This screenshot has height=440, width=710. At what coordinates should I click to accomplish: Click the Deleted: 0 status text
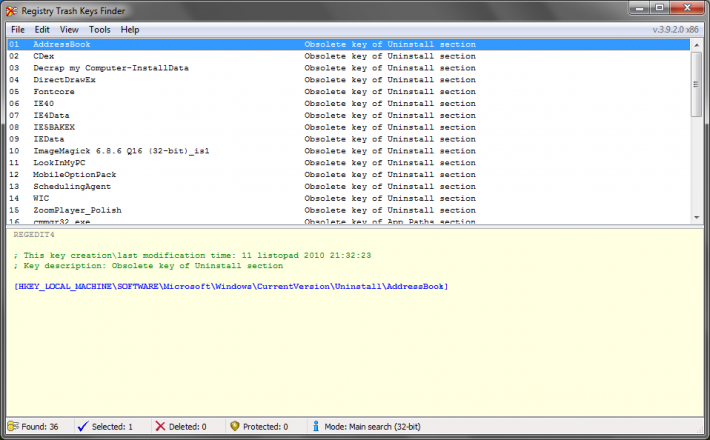point(187,426)
